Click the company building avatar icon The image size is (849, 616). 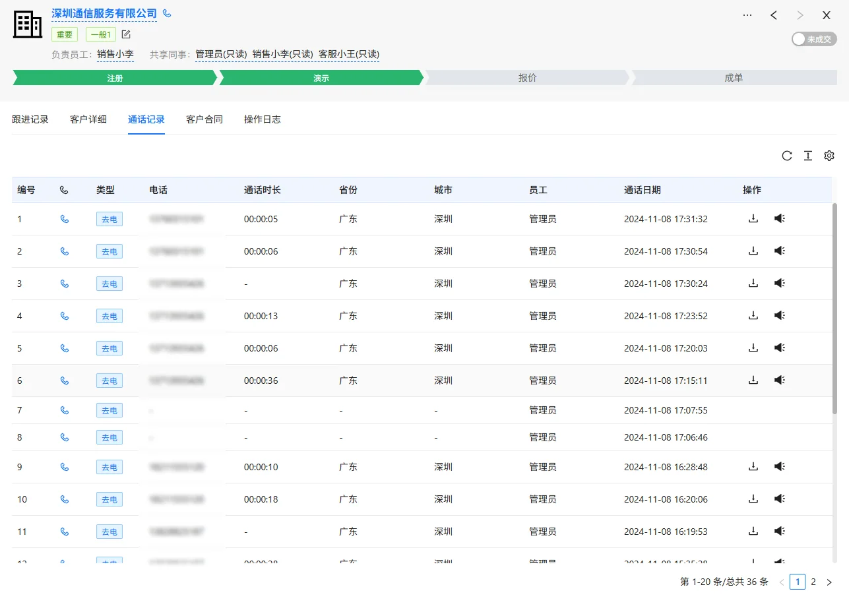tap(28, 24)
